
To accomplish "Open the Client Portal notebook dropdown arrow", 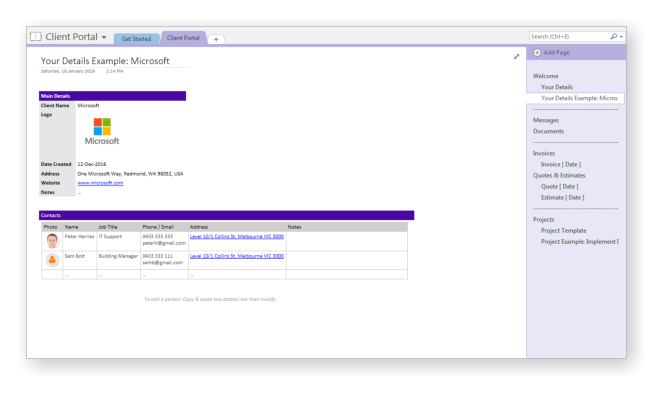I will click(x=104, y=37).
